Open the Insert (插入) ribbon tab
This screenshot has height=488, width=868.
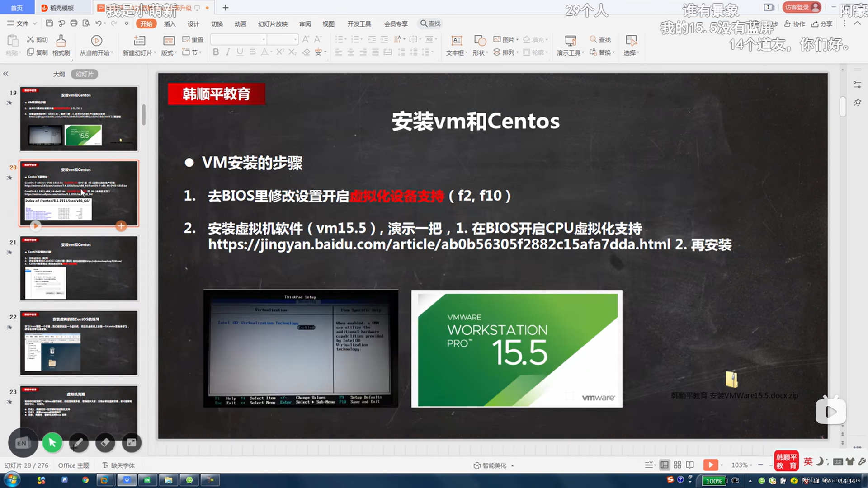coord(170,24)
